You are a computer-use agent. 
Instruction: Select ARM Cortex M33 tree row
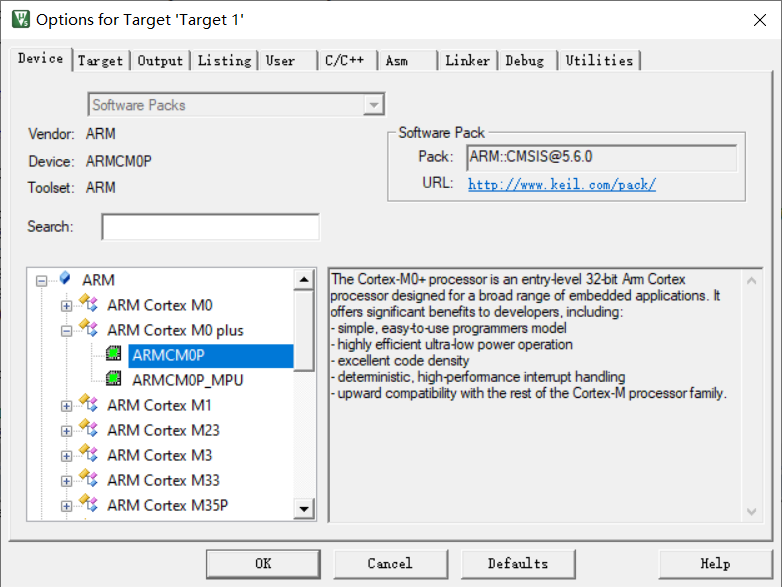[x=163, y=481]
